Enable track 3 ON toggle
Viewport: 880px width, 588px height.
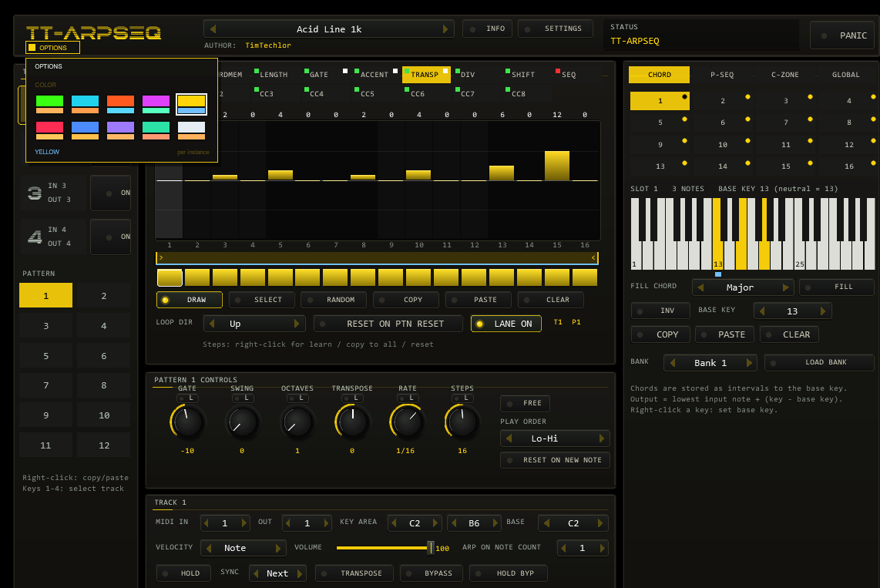click(111, 193)
